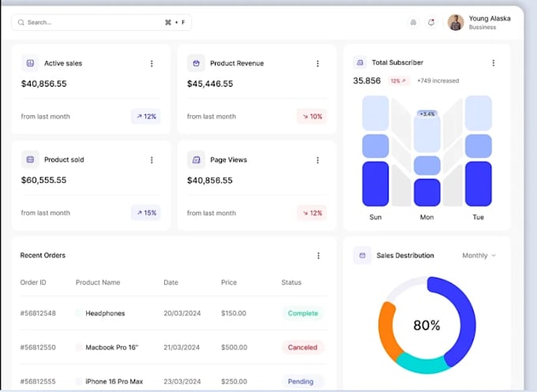Viewport: 537px width, 392px height.
Task: Click the teal donut chart segment
Action: point(423,364)
